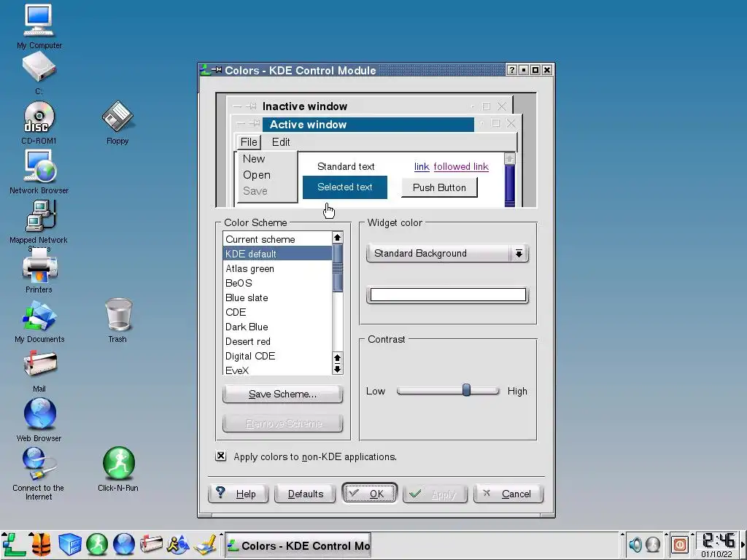Select 'Blue slate' color scheme
Image resolution: width=747 pixels, height=560 pixels.
tap(277, 297)
